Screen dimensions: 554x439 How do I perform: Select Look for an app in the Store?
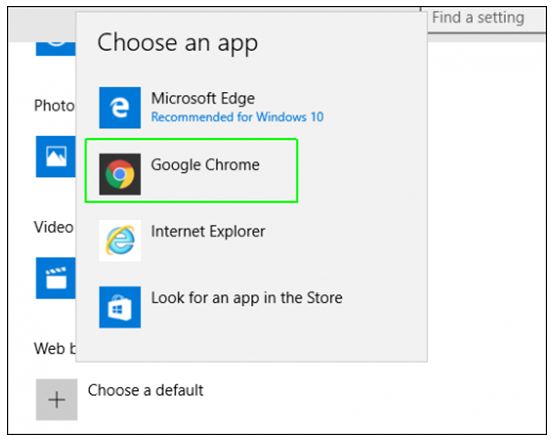coord(247,298)
